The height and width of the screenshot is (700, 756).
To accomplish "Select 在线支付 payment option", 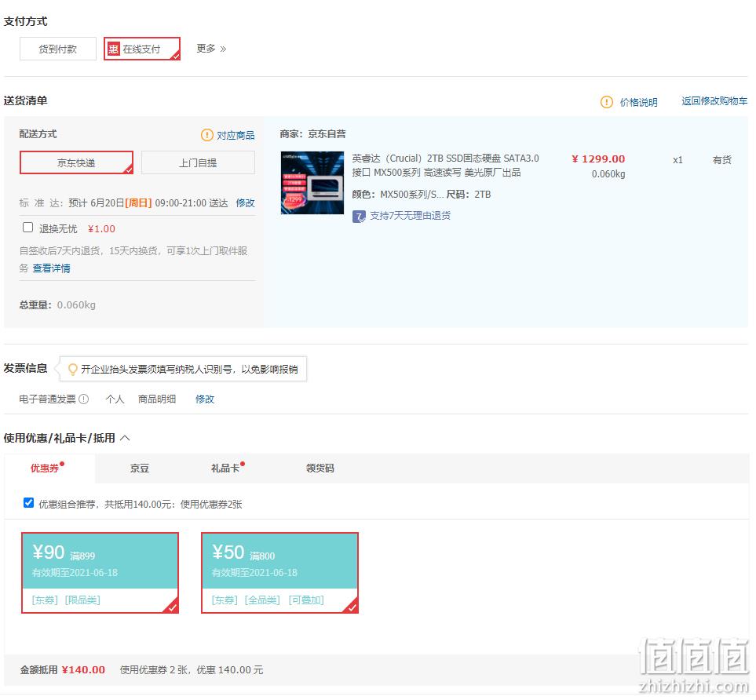I will [142, 49].
